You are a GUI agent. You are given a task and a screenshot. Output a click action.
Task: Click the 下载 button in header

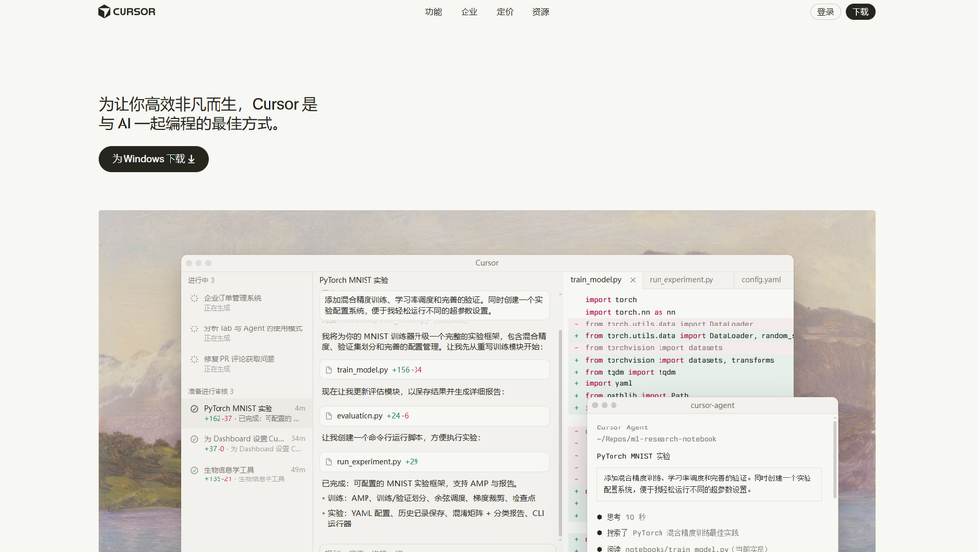coord(860,12)
